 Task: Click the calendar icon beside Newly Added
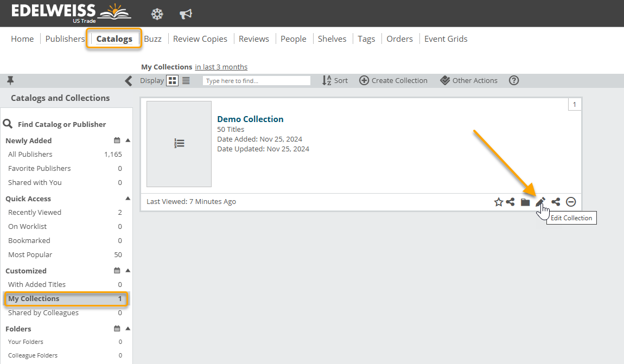[x=117, y=141]
